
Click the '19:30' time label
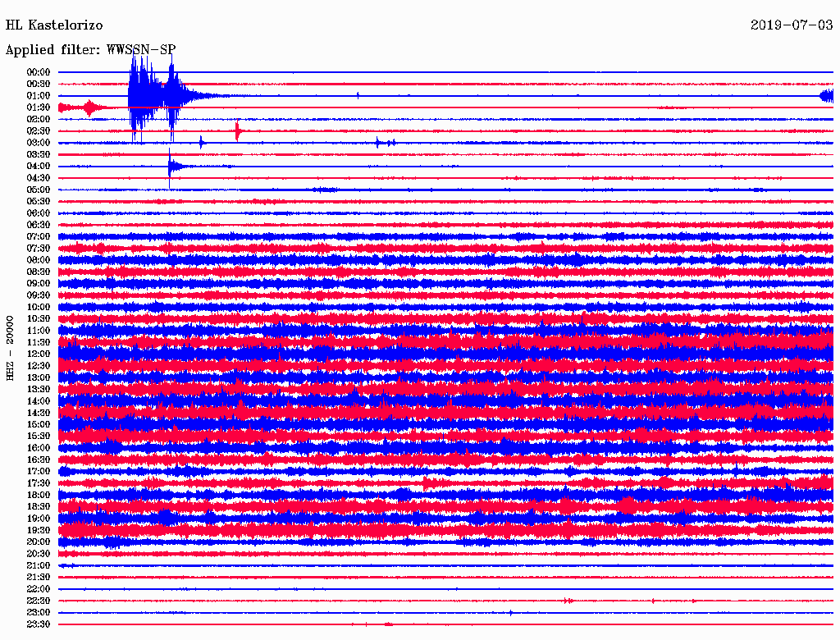[39, 530]
